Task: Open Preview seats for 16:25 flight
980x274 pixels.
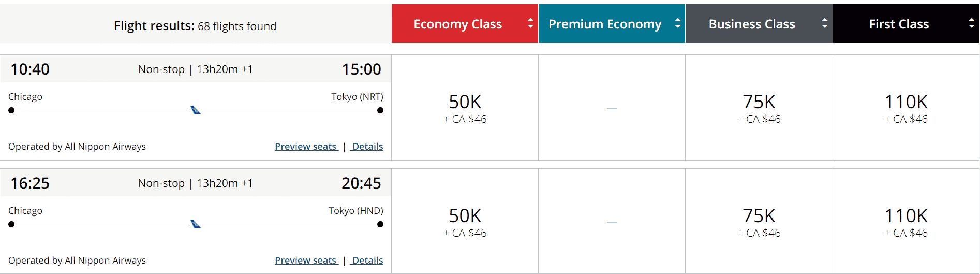Action: coord(306,261)
